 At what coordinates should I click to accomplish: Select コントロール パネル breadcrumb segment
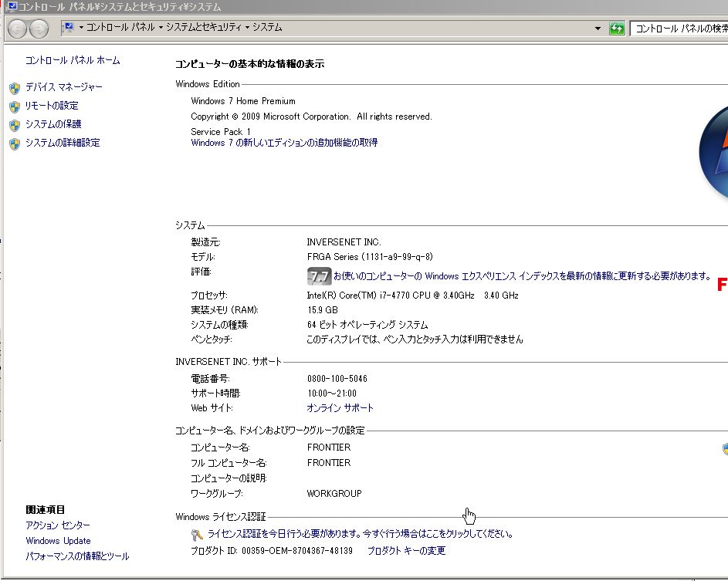coord(120,27)
